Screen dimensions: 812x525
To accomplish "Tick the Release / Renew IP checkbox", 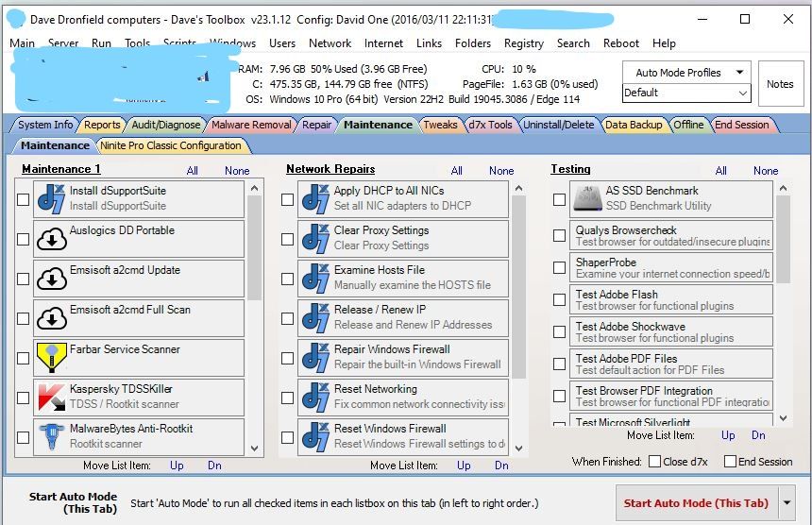I will [287, 318].
